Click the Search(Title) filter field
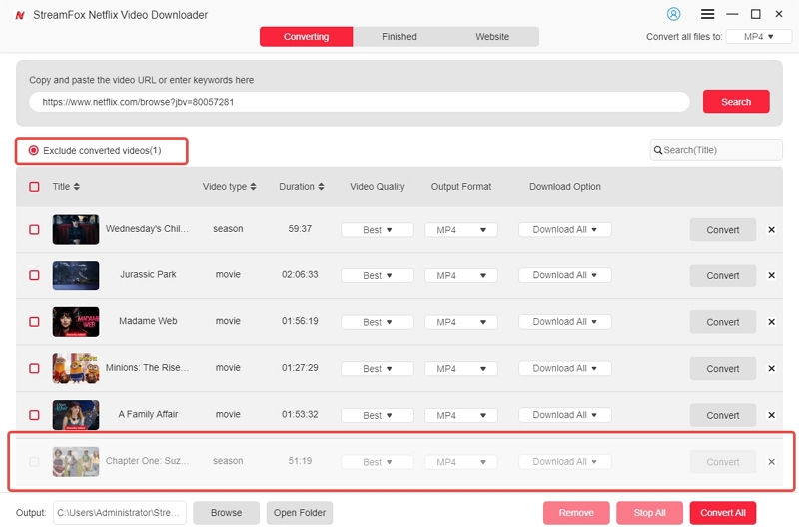This screenshot has width=799, height=532. (x=716, y=150)
